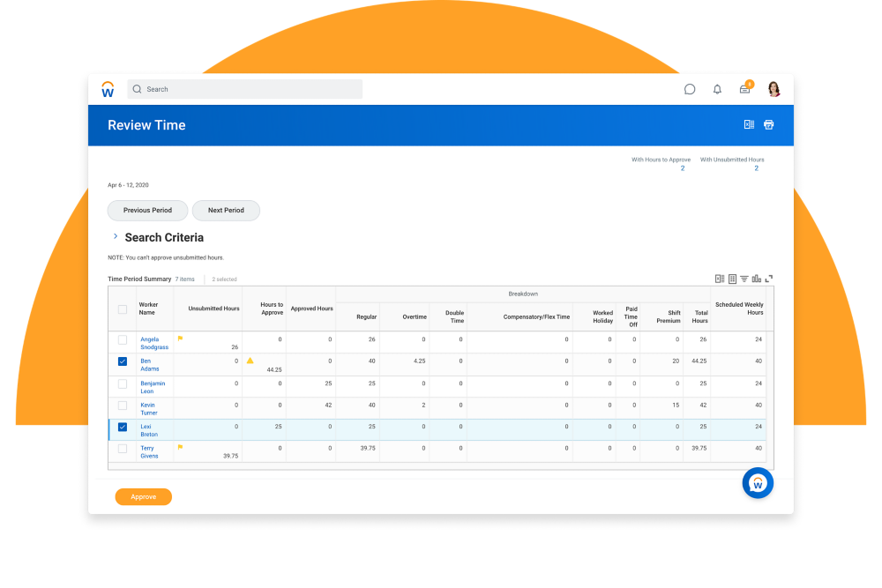This screenshot has height=588, width=882.
Task: Check the box for Angela Snodgrass
Action: [x=123, y=339]
